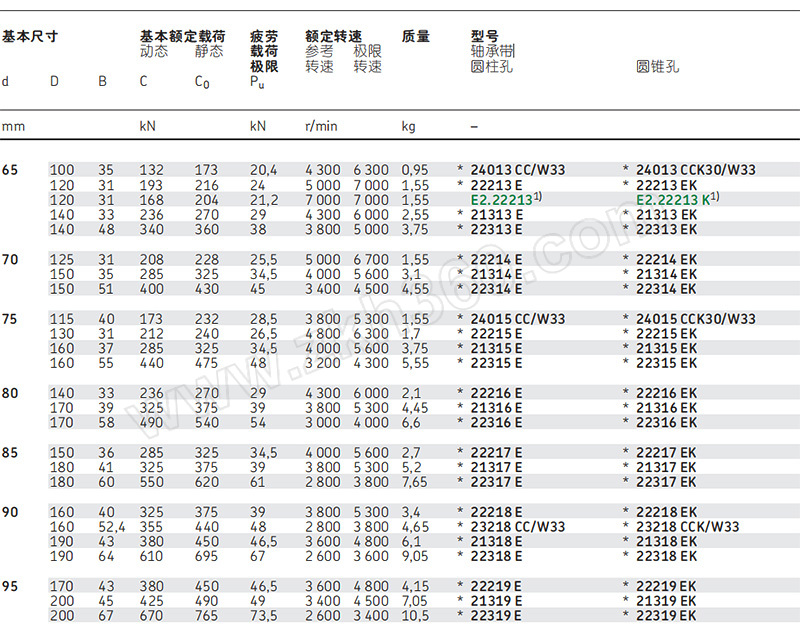Click tapered bore model 21315 EK
This screenshot has height=633, width=800.
[x=666, y=349]
